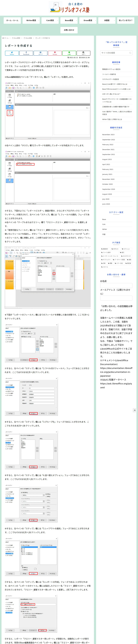Image resolution: width=138 pixels, height=644 pixels.
Task: Click the お名前 input field
Action: point(116,286)
